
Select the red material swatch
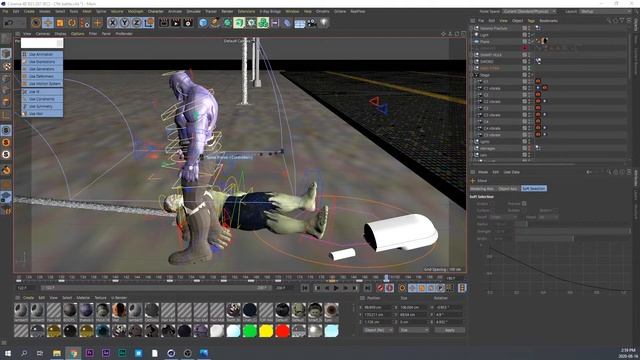282,331
